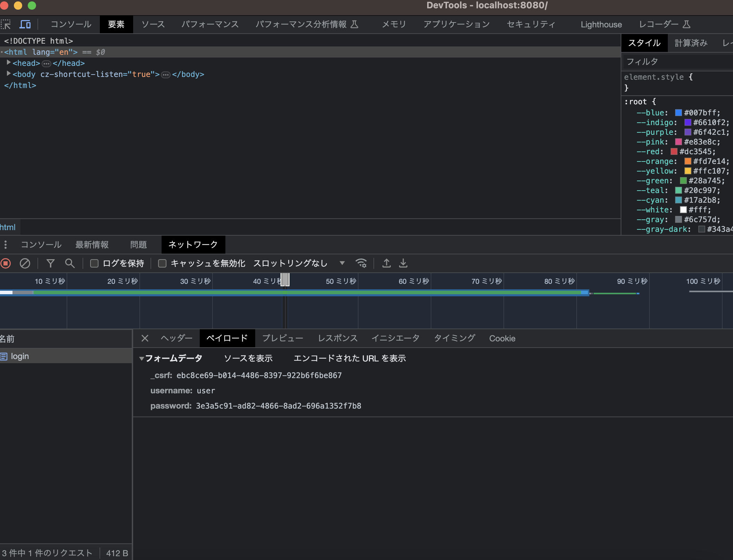
Task: Expand the body element in DOM tree
Action: pos(9,74)
